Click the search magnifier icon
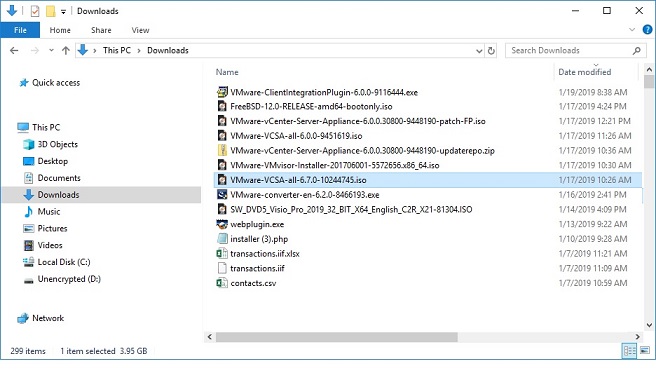The width and height of the screenshot is (656, 387). click(x=636, y=51)
